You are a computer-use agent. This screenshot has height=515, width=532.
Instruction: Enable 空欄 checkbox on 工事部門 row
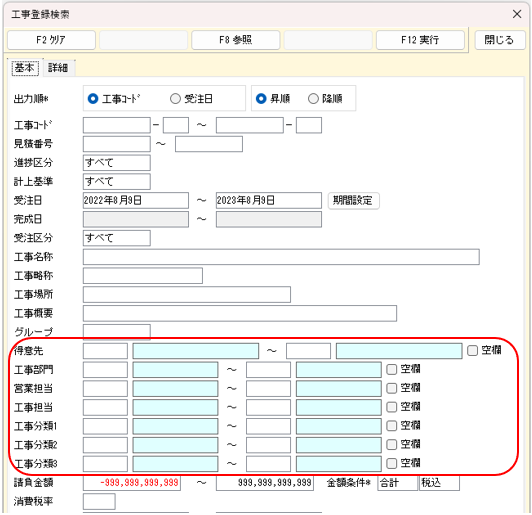tap(392, 369)
